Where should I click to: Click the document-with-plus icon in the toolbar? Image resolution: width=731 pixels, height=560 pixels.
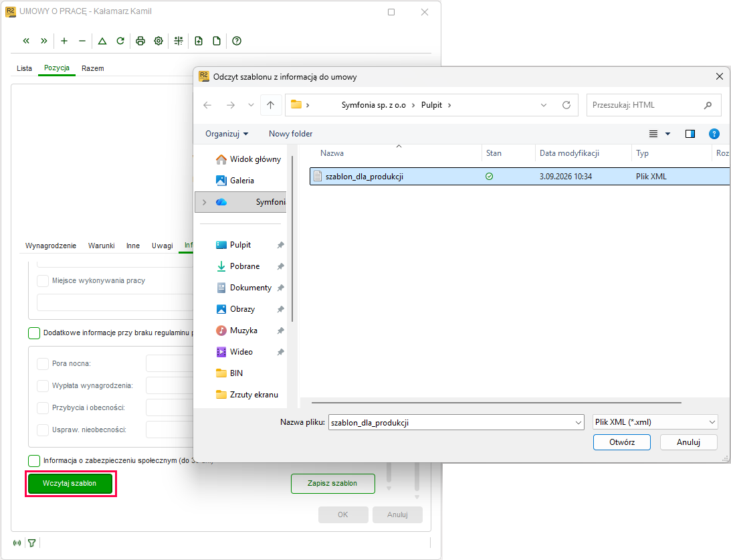pos(199,41)
